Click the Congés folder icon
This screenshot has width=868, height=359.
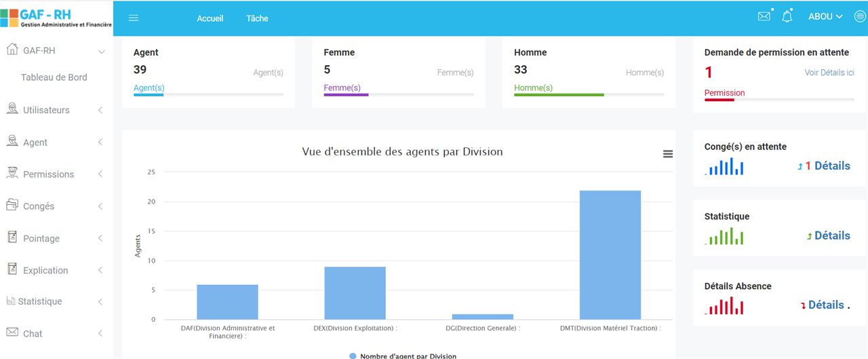pos(12,205)
